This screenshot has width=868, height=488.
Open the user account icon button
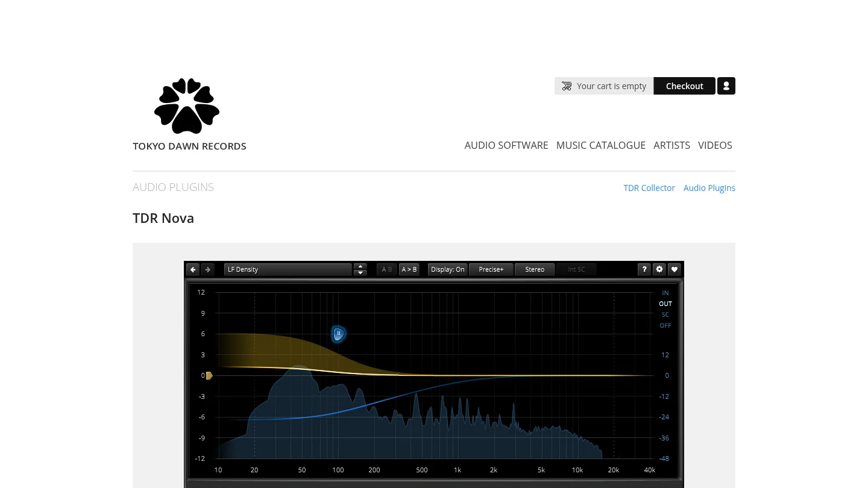pos(726,86)
